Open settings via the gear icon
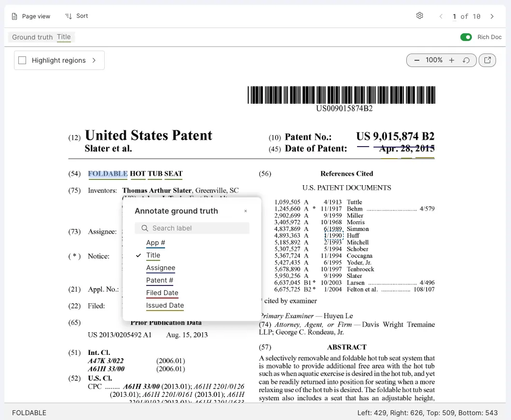 (419, 15)
